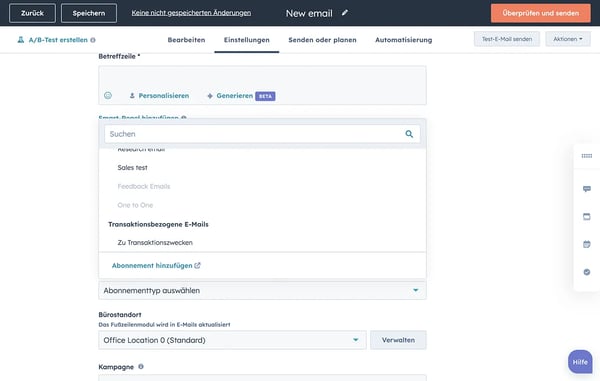Click the Abonnementtyp dropdown caret
This screenshot has height=381, width=600.
click(x=416, y=290)
